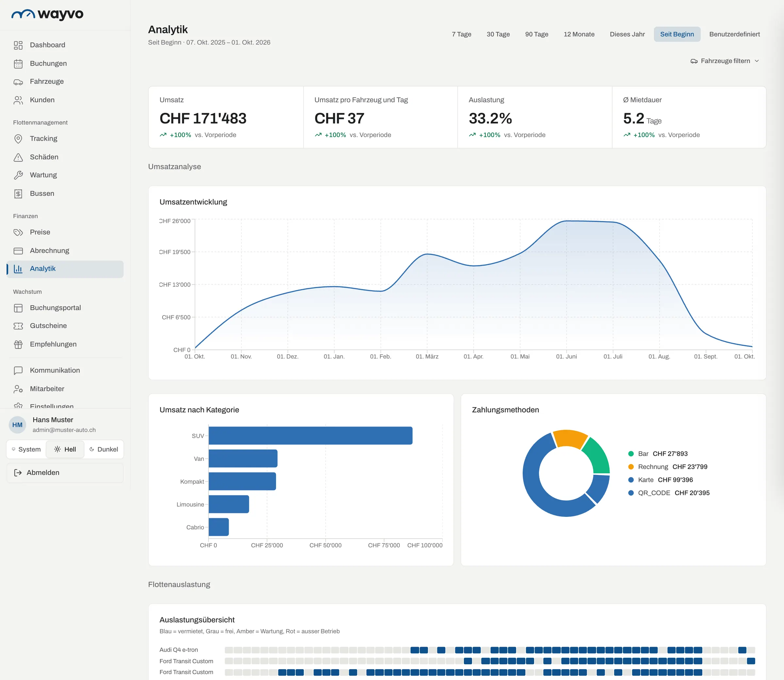The image size is (784, 680).
Task: Click the Buchungen calendar icon
Action: click(18, 64)
